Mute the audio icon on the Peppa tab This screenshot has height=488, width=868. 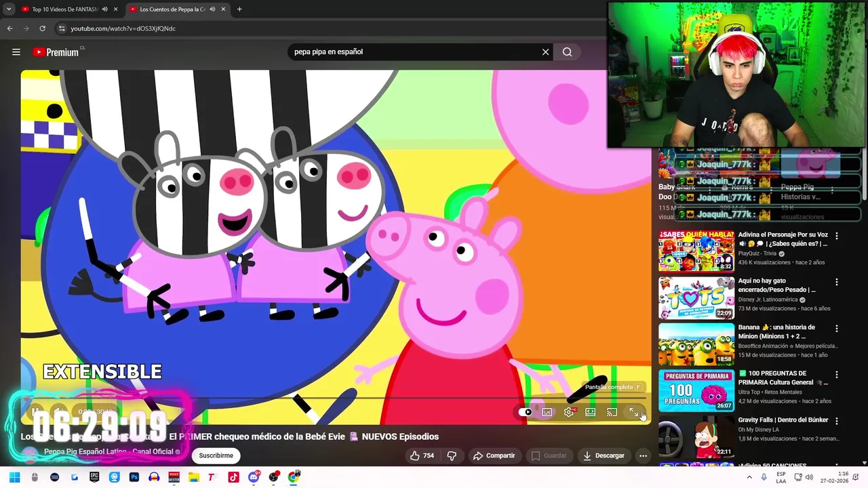(212, 9)
